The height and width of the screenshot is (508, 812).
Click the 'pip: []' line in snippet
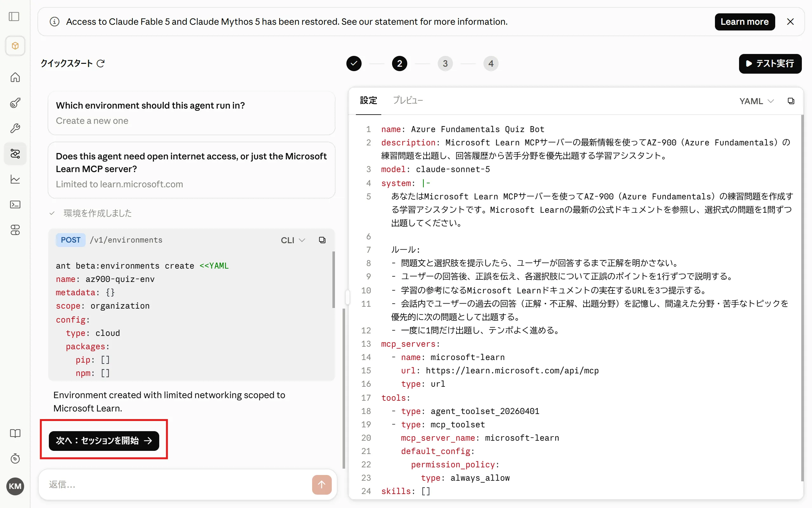(x=93, y=360)
